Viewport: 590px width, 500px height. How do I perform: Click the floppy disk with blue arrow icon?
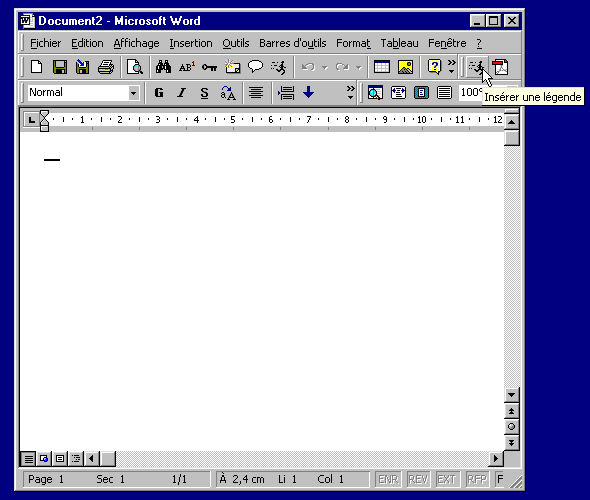pos(82,67)
